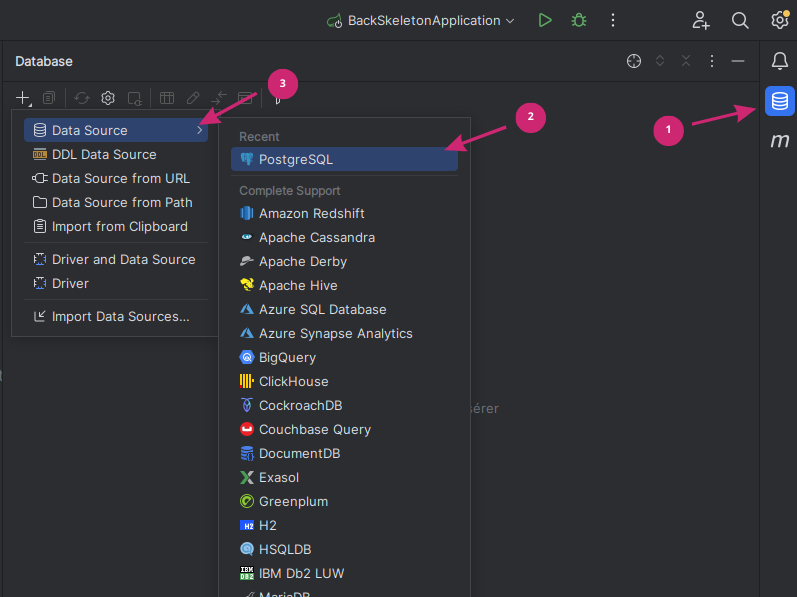Image resolution: width=797 pixels, height=597 pixels.
Task: Click the Code With Me add-user icon
Action: 700,20
